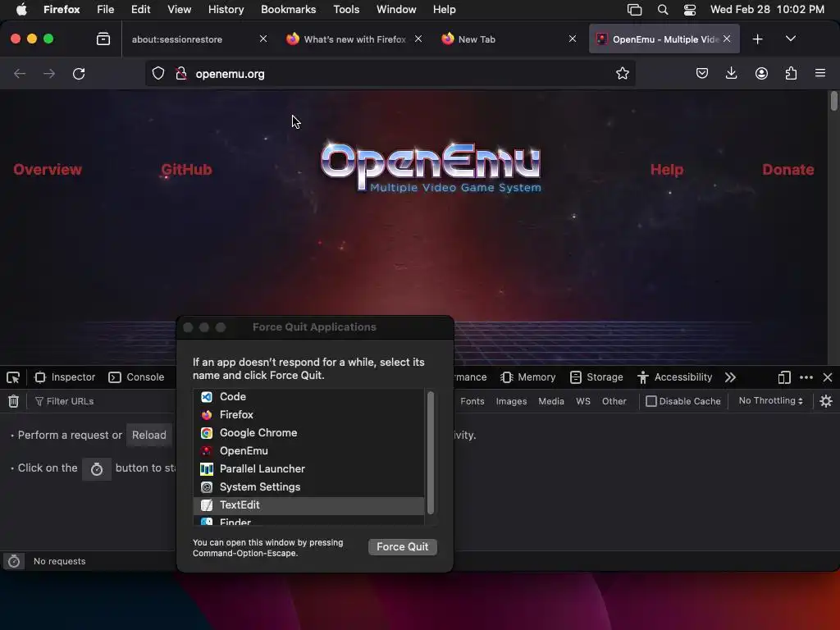Screen dimensions: 840x630
Task: Click the web page vertical scrollbar
Action: point(833,101)
